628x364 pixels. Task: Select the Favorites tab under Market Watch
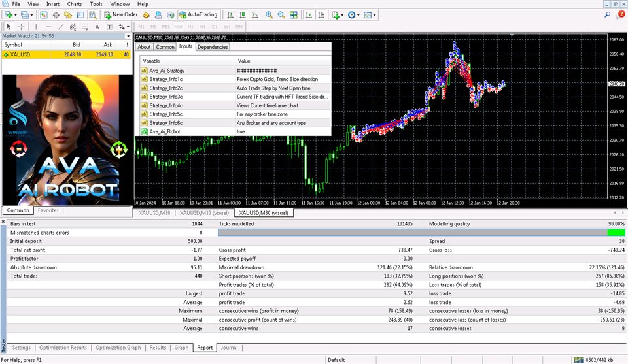(x=48, y=210)
